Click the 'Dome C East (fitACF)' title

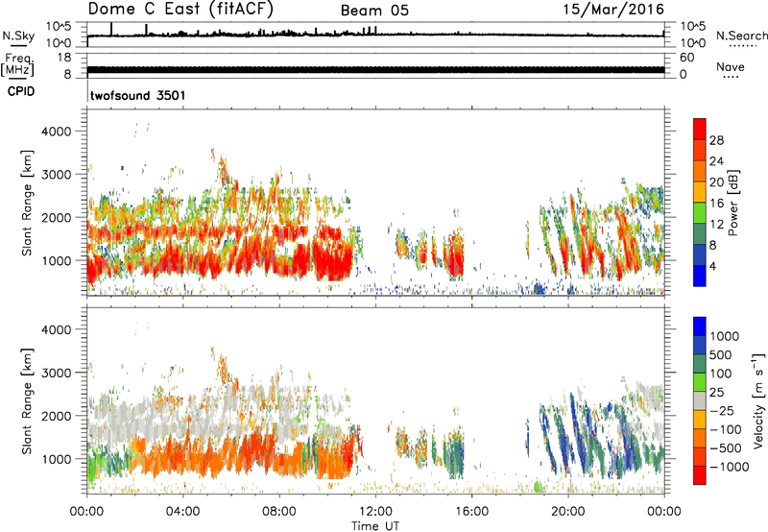(180, 9)
